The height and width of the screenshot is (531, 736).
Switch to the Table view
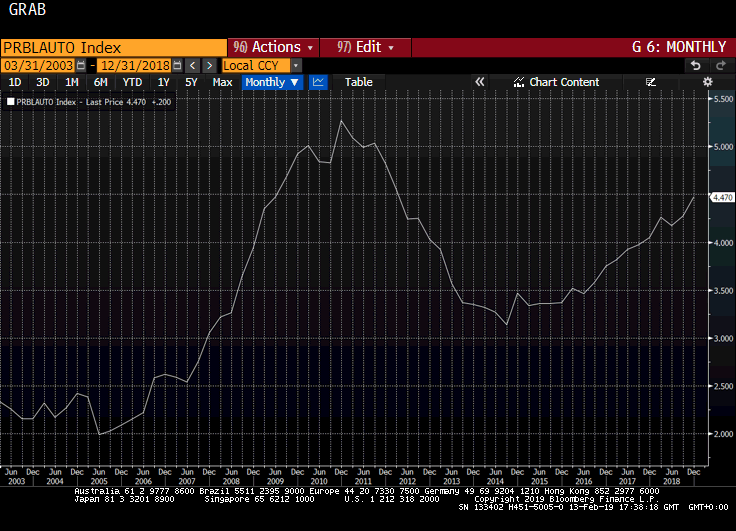tap(358, 82)
